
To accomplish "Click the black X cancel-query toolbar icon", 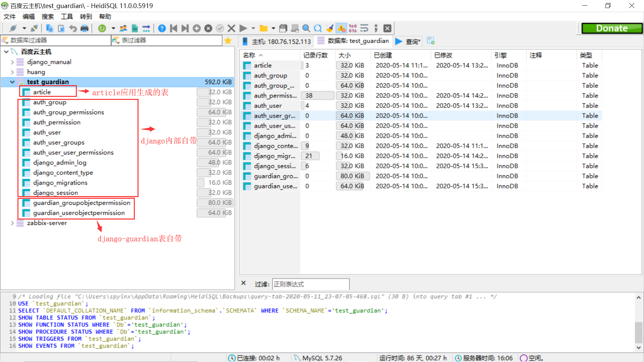I will [387, 28].
